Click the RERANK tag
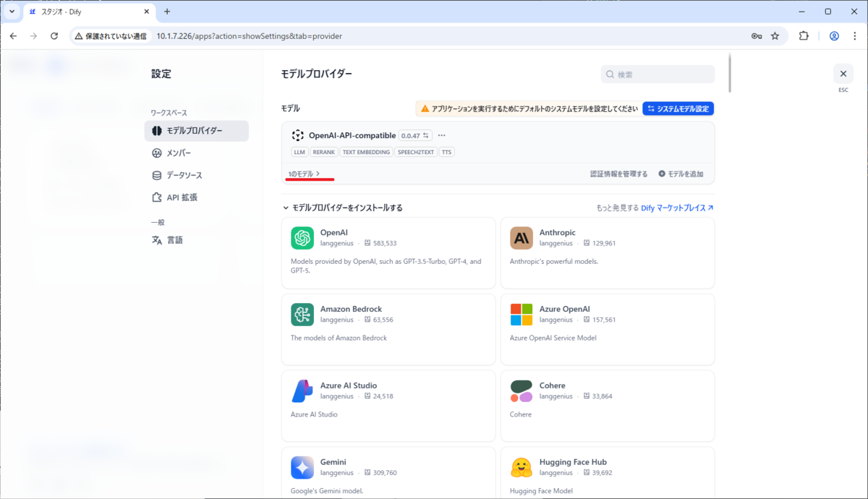This screenshot has height=499, width=868. point(324,153)
